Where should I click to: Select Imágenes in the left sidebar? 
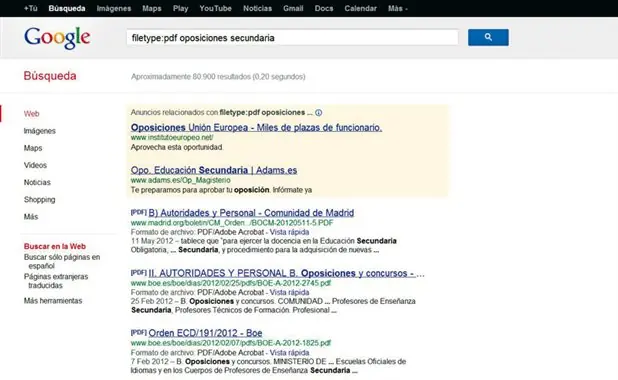point(39,131)
